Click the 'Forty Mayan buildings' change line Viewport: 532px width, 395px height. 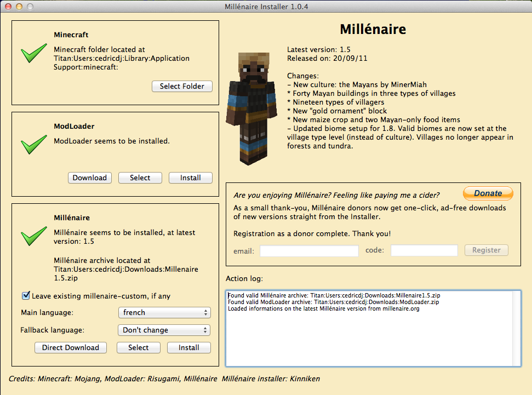pyautogui.click(x=371, y=93)
